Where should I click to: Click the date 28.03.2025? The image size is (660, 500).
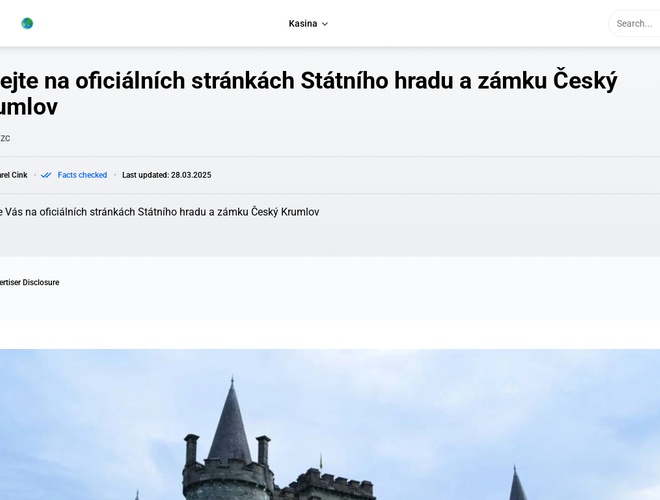click(191, 175)
